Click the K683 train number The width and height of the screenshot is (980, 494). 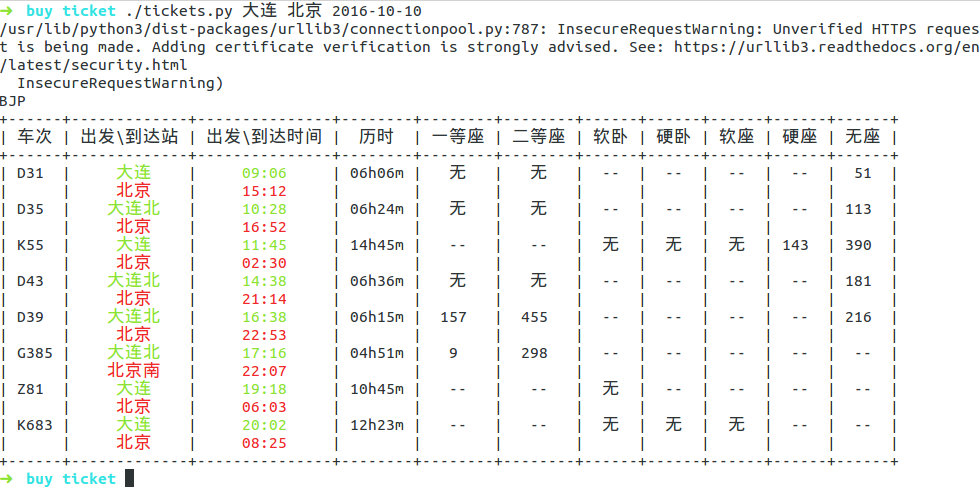click(34, 426)
